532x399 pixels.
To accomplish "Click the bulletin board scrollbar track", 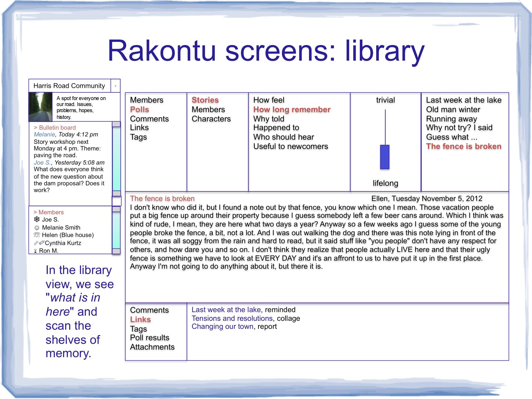I will coord(116,158).
